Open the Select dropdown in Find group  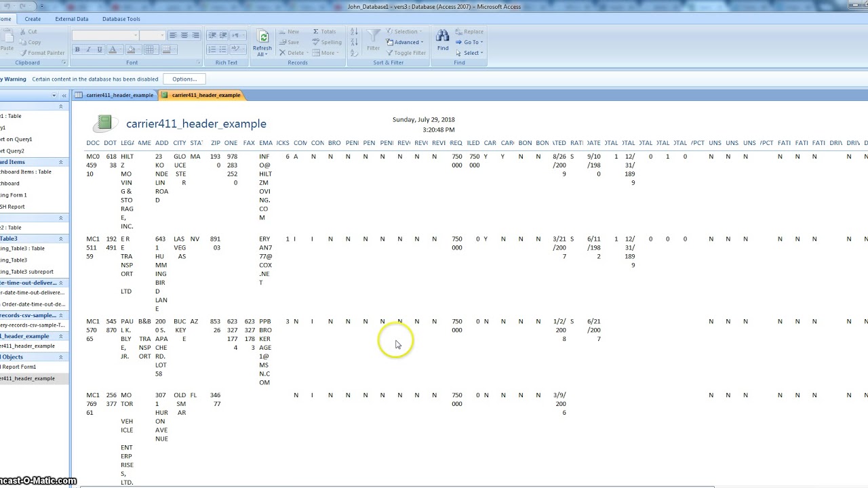pos(469,53)
